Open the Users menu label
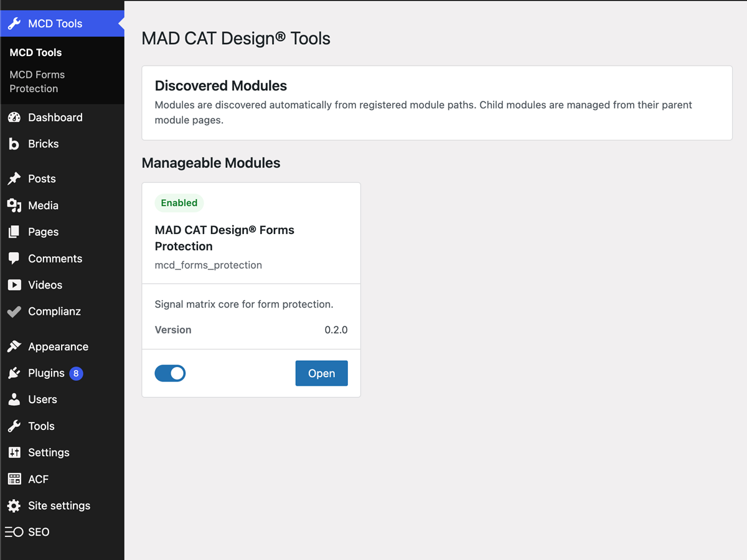747x560 pixels. [x=42, y=399]
